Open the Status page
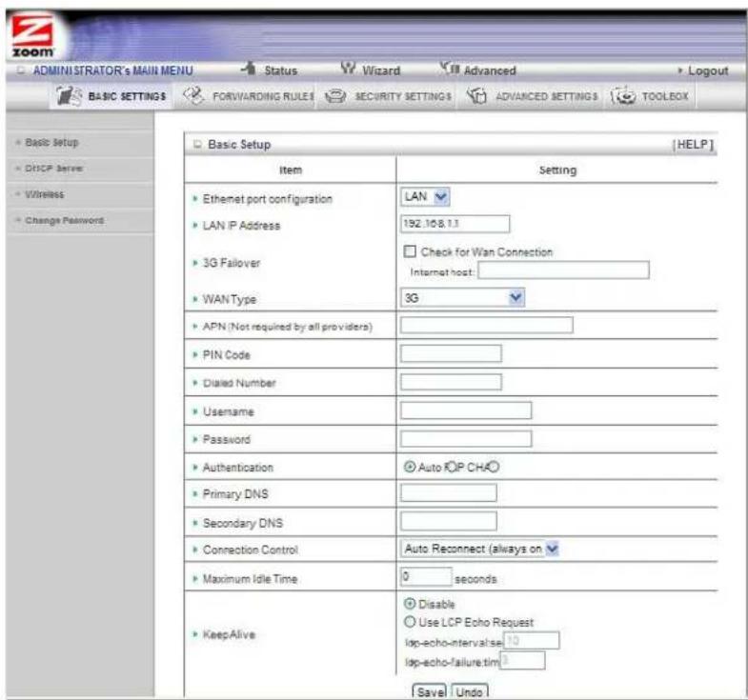Image resolution: width=748 pixels, height=700 pixels. 280,70
